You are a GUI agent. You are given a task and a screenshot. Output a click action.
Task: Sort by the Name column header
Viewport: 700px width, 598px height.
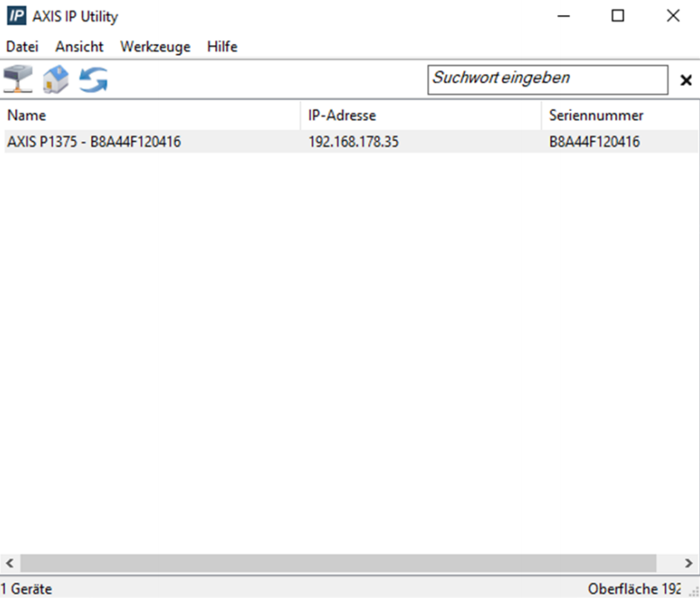[x=150, y=116]
